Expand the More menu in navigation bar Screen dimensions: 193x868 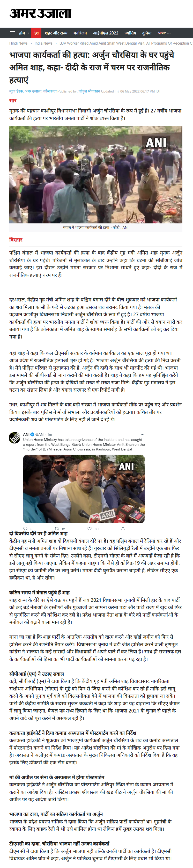(x=164, y=33)
